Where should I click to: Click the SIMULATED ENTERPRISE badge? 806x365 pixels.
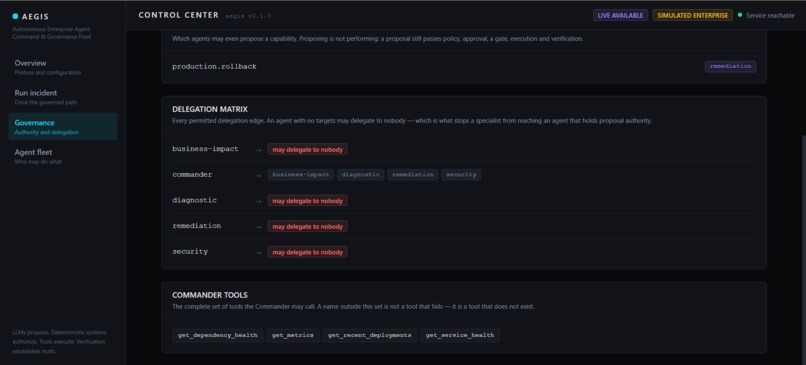coord(692,15)
